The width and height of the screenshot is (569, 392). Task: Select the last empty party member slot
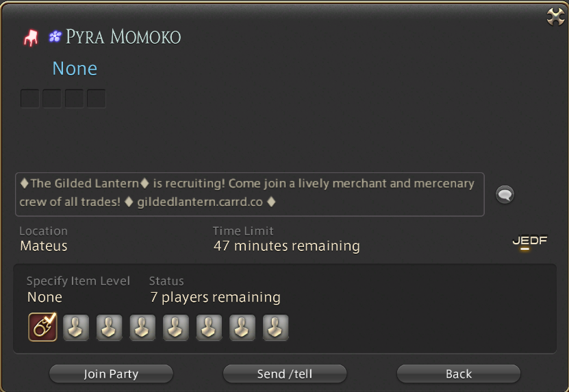275,328
